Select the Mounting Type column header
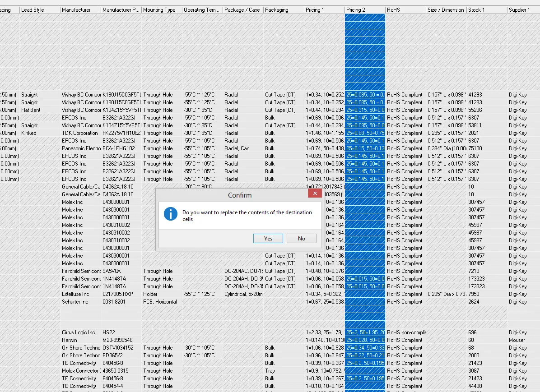Image resolution: width=540 pixels, height=392 pixels. 162,10
